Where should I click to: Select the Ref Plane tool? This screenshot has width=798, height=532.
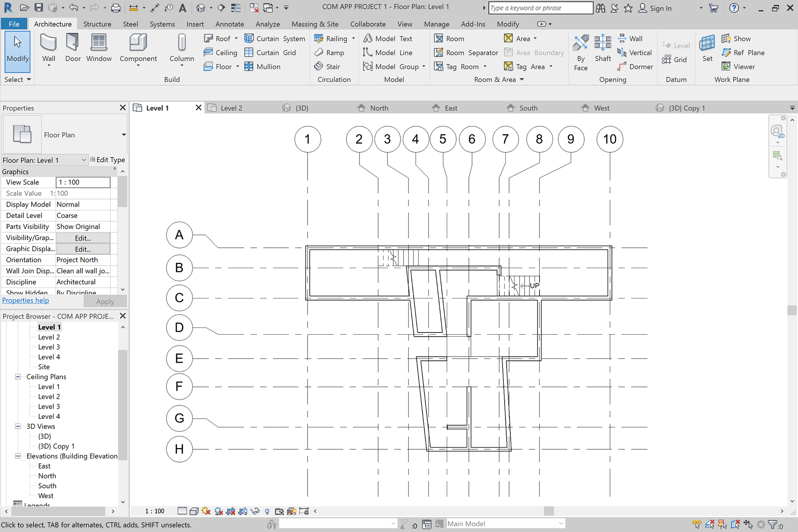pos(743,53)
